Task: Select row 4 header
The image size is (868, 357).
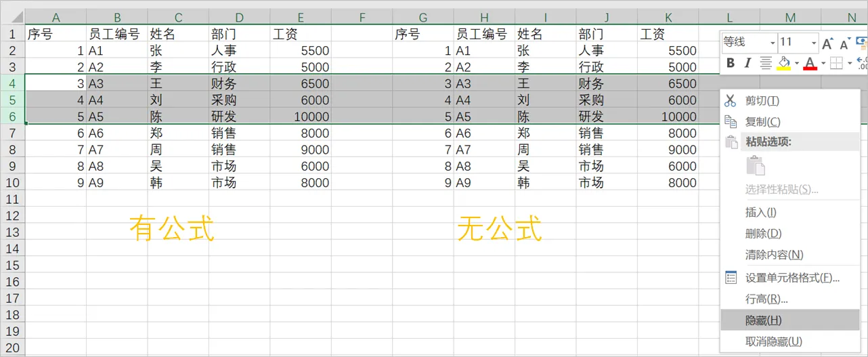Action: [12, 83]
